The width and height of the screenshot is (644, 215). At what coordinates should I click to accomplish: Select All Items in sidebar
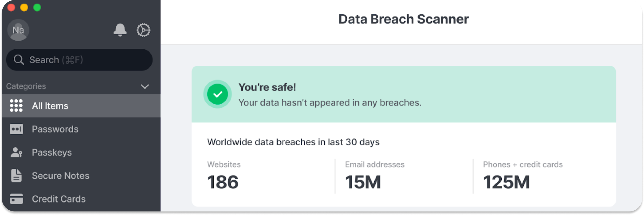point(81,106)
